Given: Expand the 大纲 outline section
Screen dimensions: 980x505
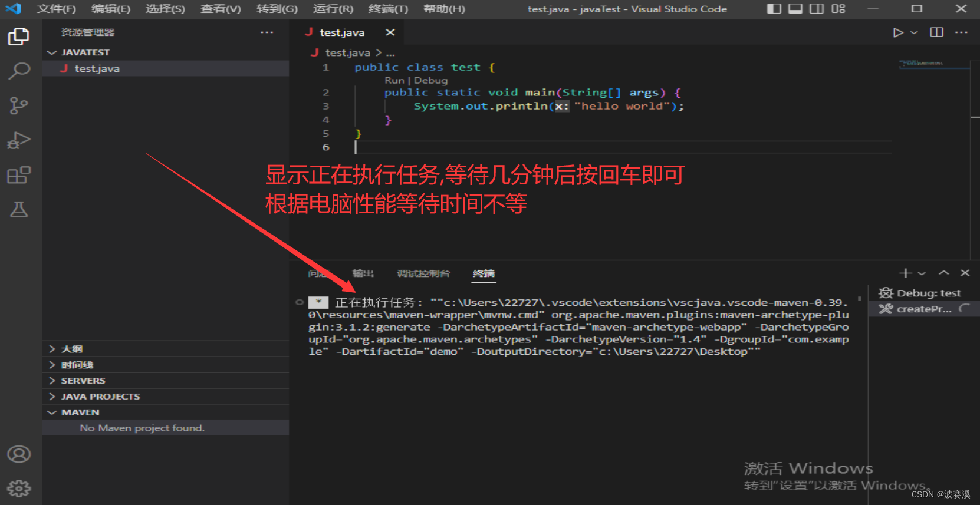Looking at the screenshot, I should [x=166, y=349].
